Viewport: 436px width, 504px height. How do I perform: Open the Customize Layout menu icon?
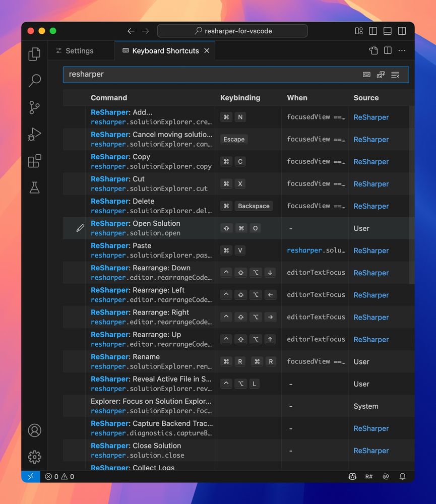[x=359, y=31]
